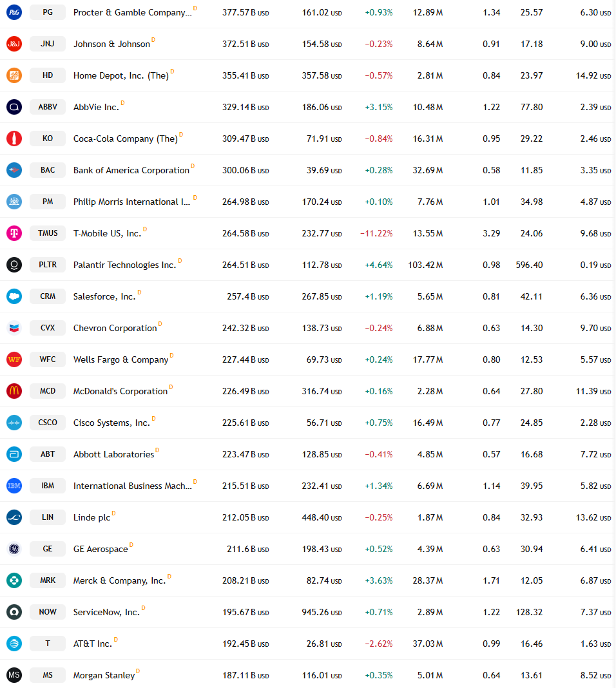Click the Linde logo icon
616x688 pixels.
tap(14, 517)
